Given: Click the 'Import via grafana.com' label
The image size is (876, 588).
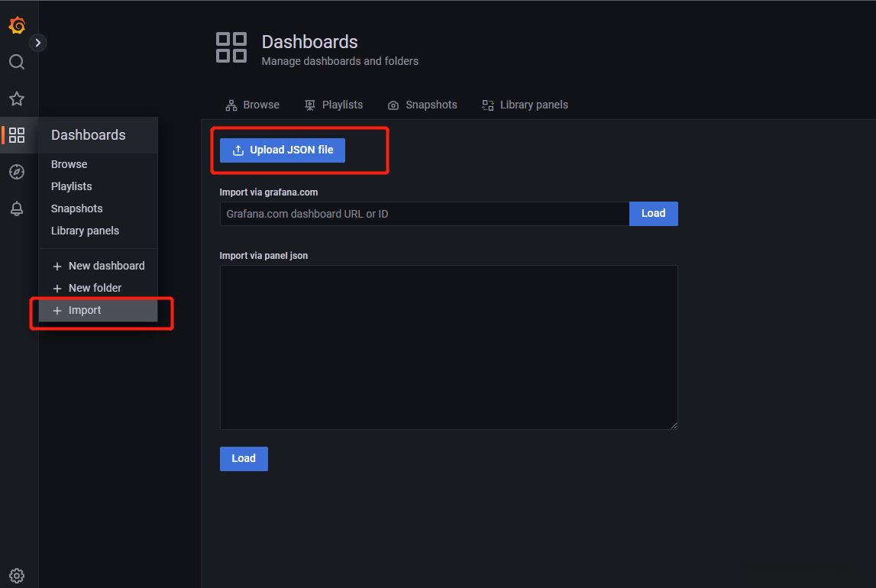Looking at the screenshot, I should 269,192.
